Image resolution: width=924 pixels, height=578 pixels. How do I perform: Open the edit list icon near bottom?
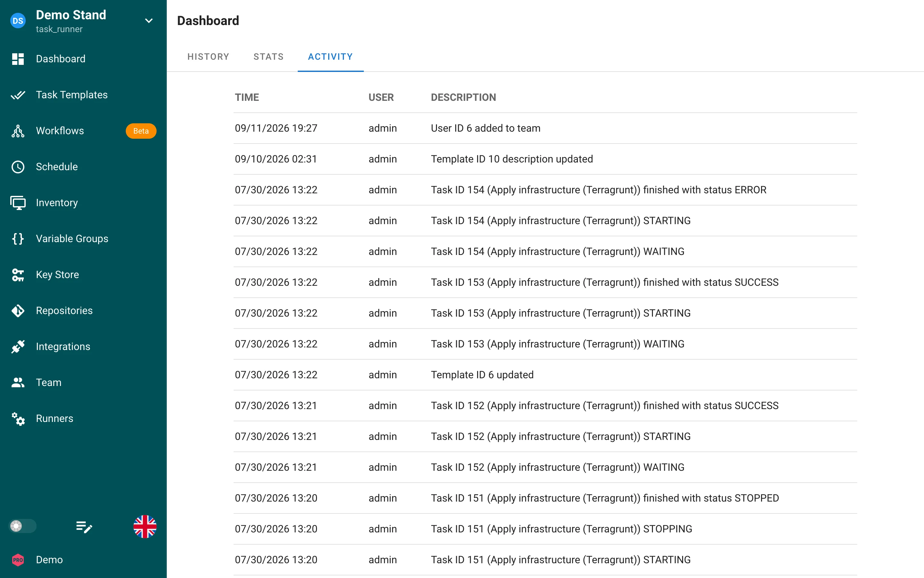[84, 527]
